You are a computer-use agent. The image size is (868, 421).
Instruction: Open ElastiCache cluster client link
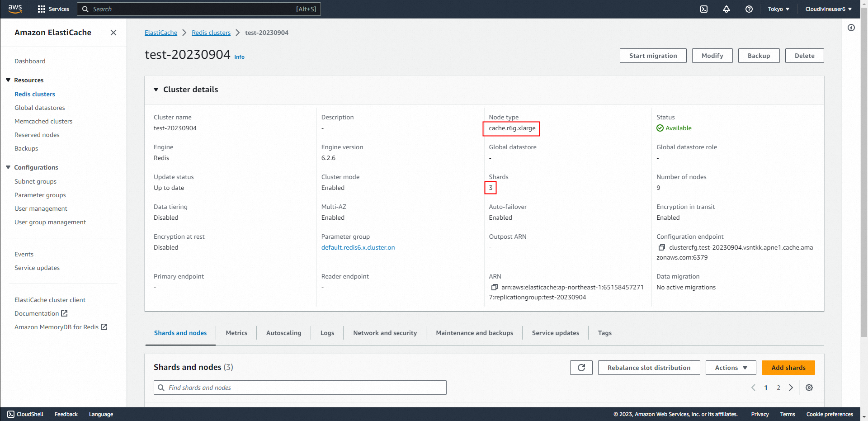pyautogui.click(x=50, y=300)
